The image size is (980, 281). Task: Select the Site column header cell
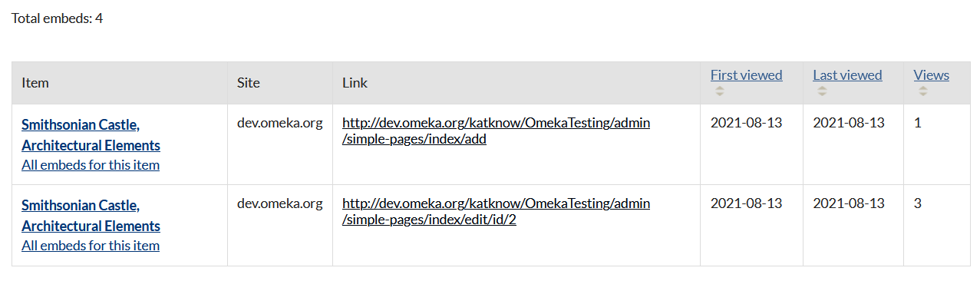click(280, 83)
